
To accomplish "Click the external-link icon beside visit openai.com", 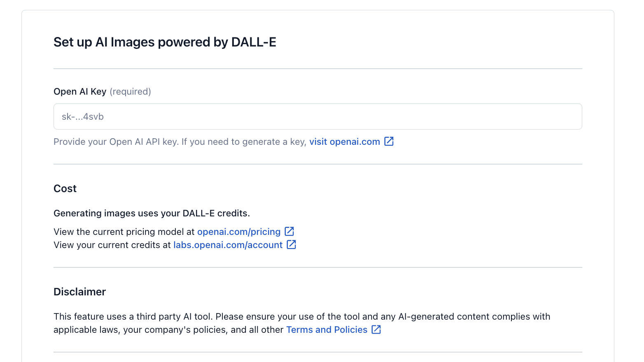I will (x=389, y=142).
